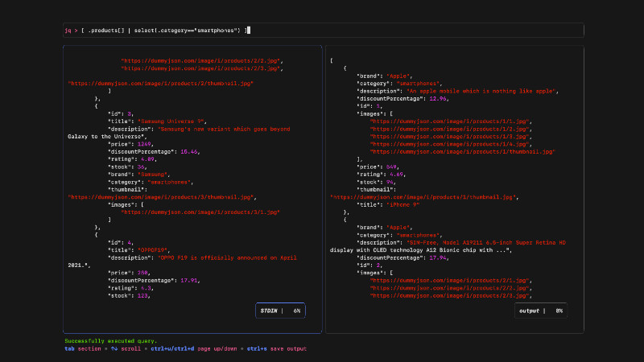Click "id": 1 line in output pane
This screenshot has width=644, height=362.
pyautogui.click(x=369, y=106)
